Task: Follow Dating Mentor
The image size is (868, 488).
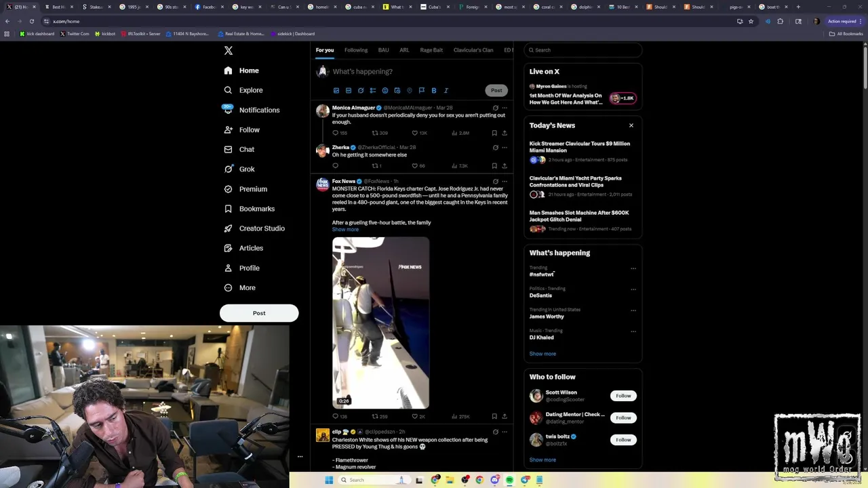Action: pos(623,418)
